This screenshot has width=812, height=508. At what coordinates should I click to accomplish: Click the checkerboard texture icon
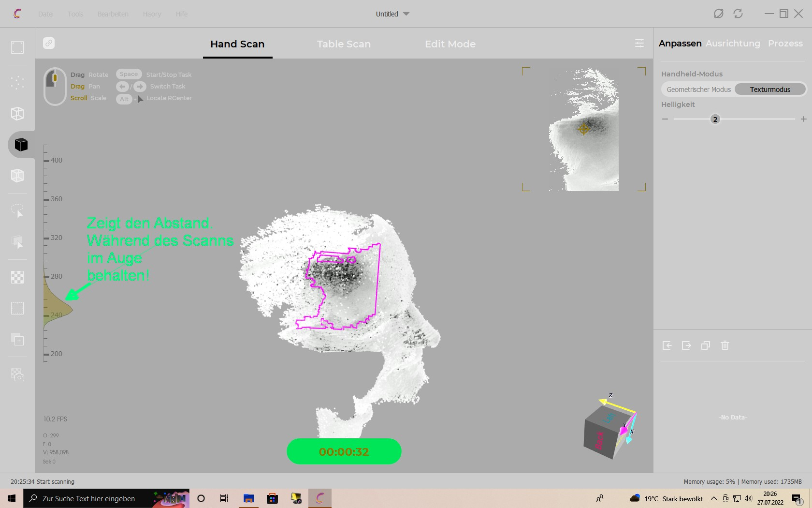[x=17, y=277]
